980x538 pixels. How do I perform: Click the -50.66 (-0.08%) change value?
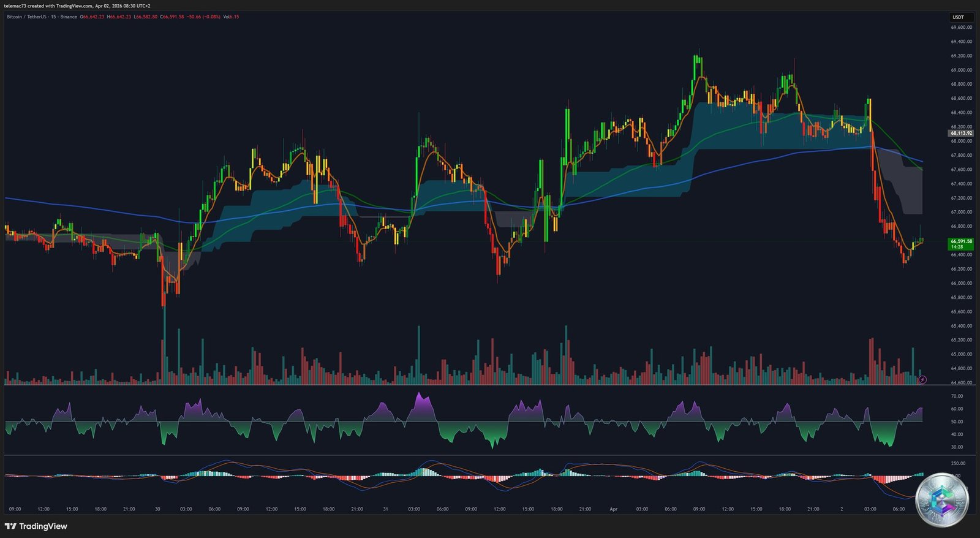click(203, 17)
